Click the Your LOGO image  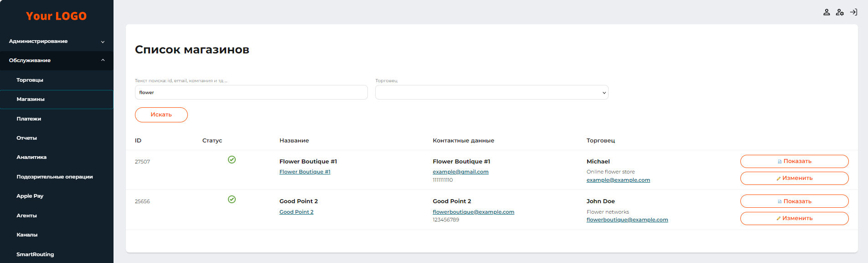56,16
